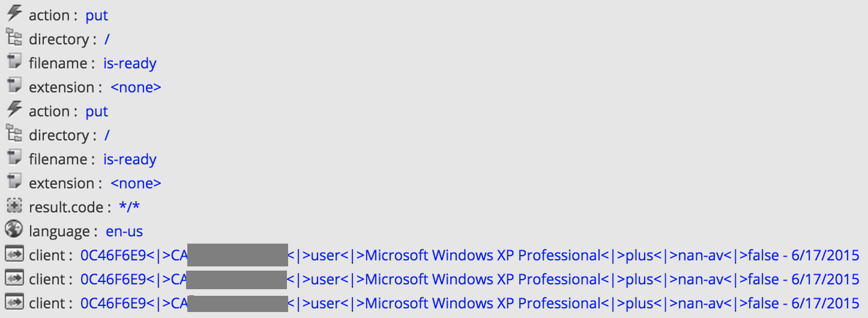The height and width of the screenshot is (318, 868).
Task: Click the first client value link
Action: pos(469,256)
